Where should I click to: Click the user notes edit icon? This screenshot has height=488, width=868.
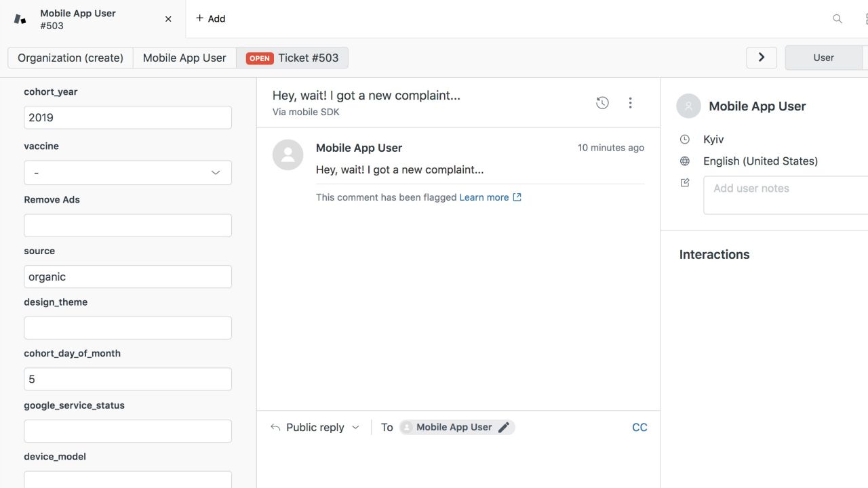click(685, 183)
